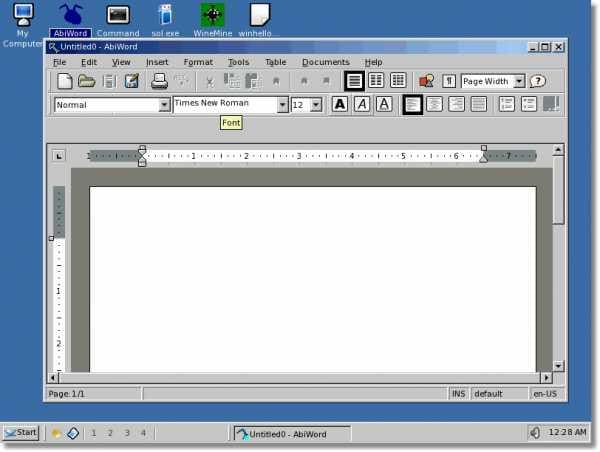Toggle Bold formatting
The image size is (600, 452).
point(339,104)
